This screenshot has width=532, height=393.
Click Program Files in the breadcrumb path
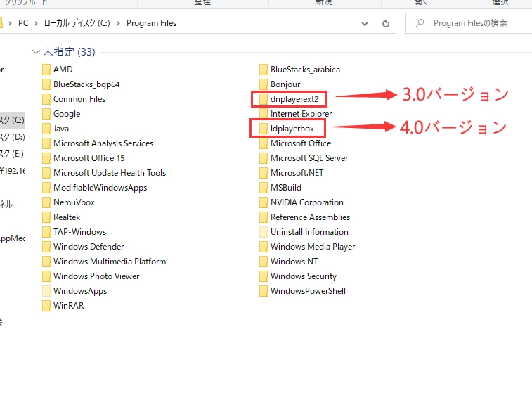(151, 23)
